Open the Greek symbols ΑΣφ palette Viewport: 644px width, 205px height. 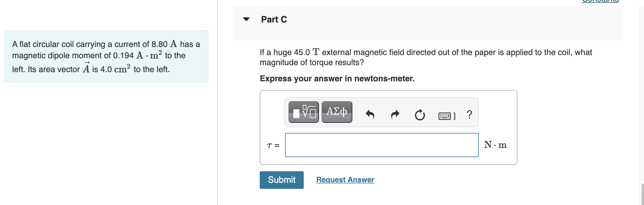336,112
